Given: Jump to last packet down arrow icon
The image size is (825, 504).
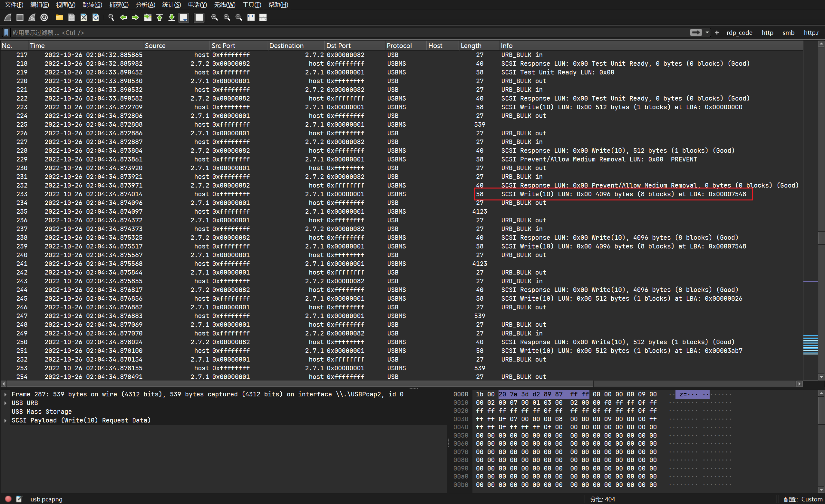Looking at the screenshot, I should (172, 17).
